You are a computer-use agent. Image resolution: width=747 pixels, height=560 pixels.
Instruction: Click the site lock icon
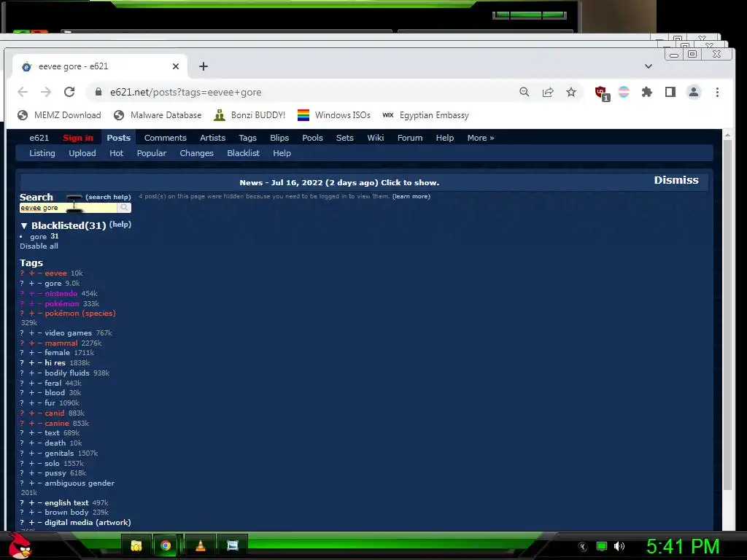click(x=98, y=92)
